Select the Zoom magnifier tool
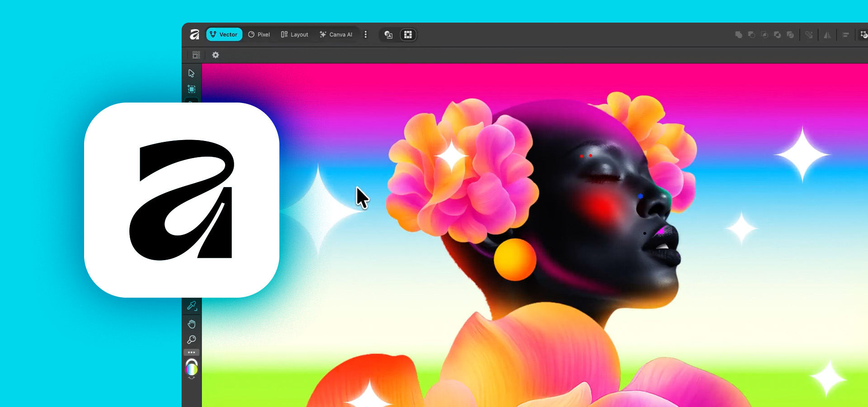This screenshot has height=407, width=868. point(192,340)
